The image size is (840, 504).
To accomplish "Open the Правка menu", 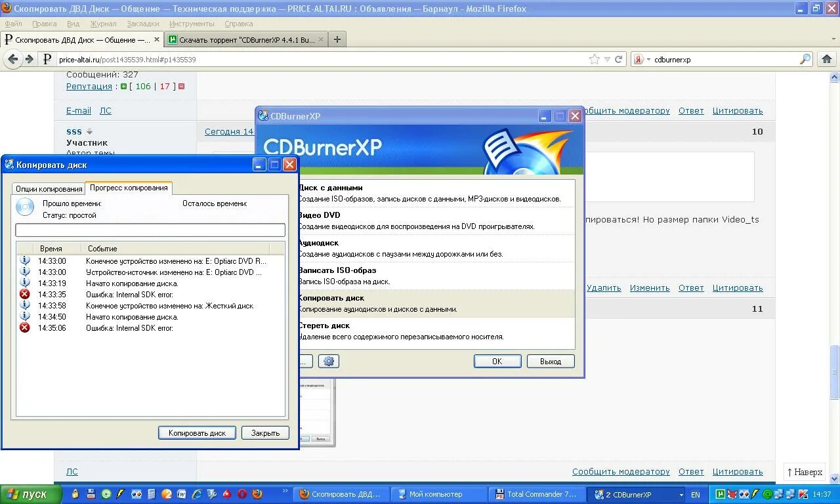I will point(44,24).
